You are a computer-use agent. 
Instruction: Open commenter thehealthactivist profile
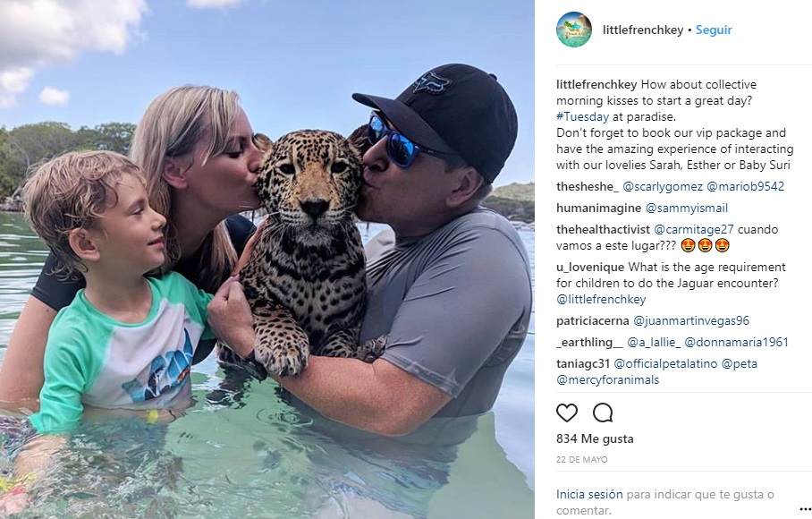[603, 229]
